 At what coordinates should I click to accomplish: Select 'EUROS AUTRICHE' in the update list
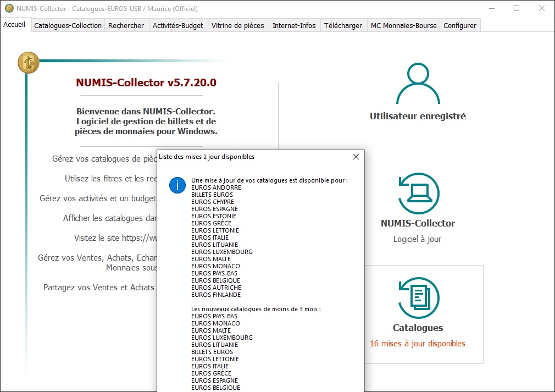point(217,288)
